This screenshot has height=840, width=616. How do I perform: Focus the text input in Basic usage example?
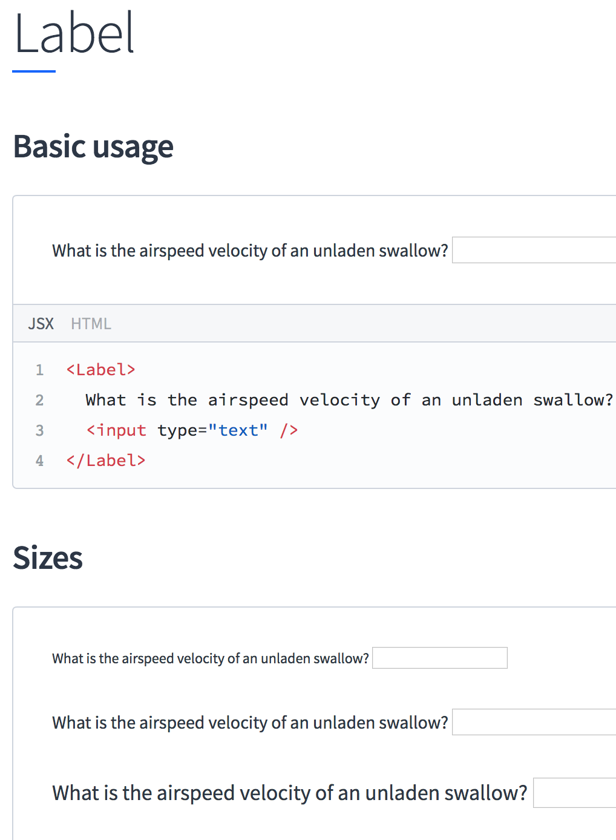pyautogui.click(x=534, y=250)
